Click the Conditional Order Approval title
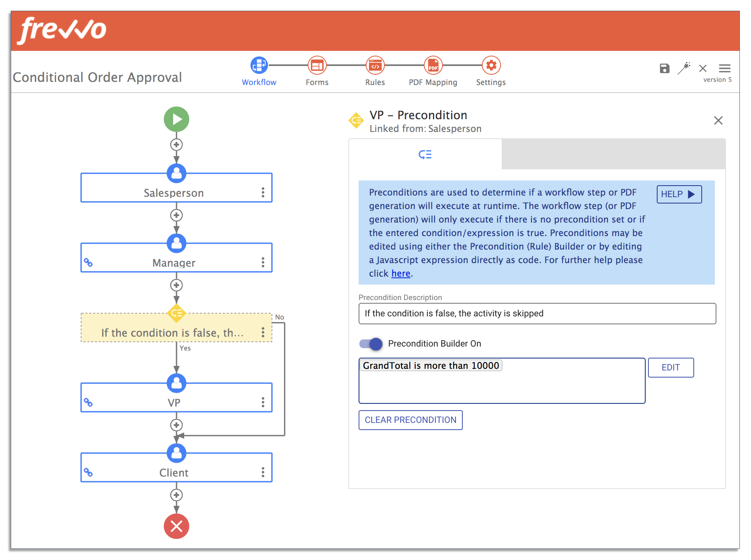 97,77
